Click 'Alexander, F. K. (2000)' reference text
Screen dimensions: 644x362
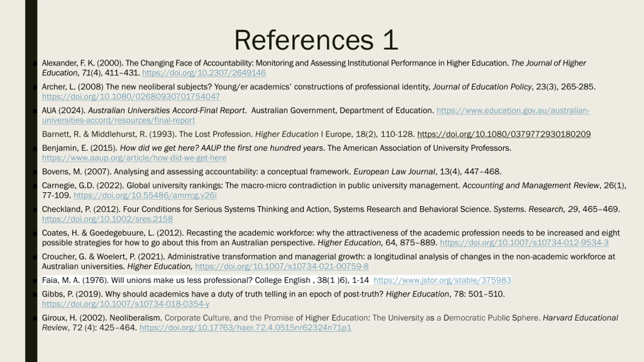pyautogui.click(x=83, y=63)
